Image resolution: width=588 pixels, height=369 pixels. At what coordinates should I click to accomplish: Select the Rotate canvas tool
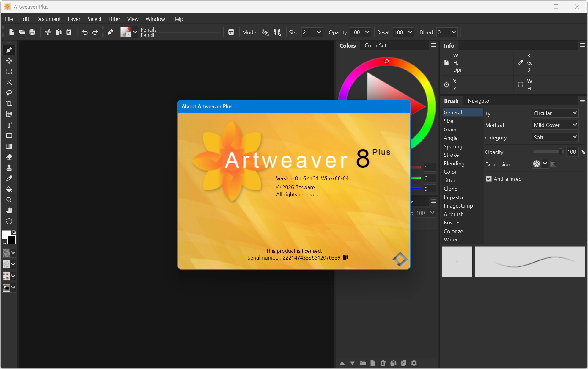point(9,221)
